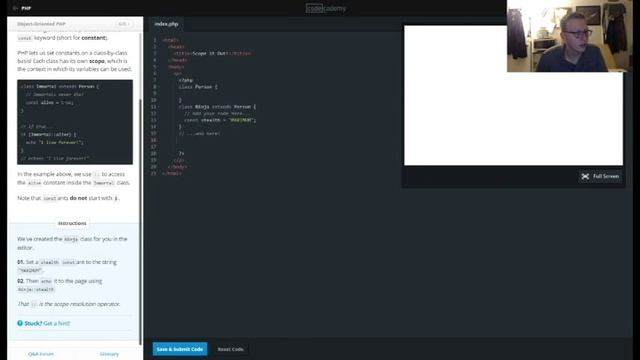Click the webcam video overlay
640x360 pixels.
coord(569,36)
